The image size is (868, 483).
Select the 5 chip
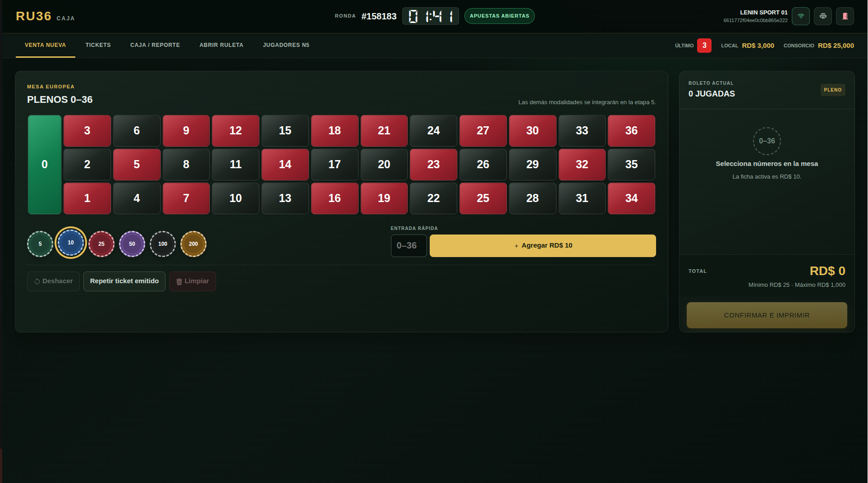coord(40,244)
